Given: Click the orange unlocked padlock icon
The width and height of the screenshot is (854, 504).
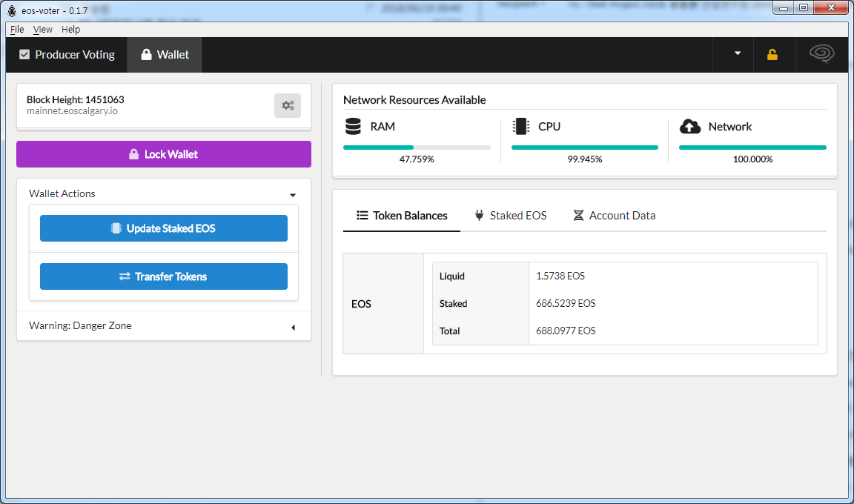Looking at the screenshot, I should (772, 54).
